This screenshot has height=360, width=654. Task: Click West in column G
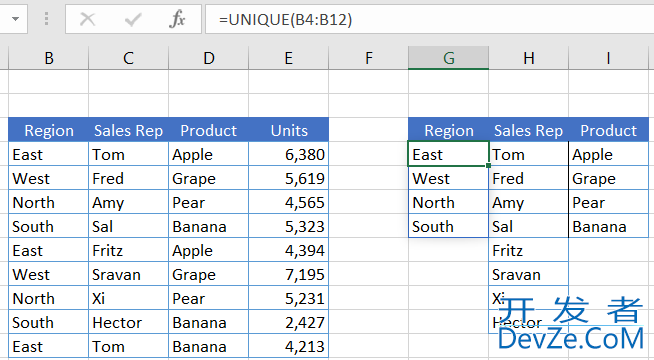(448, 179)
